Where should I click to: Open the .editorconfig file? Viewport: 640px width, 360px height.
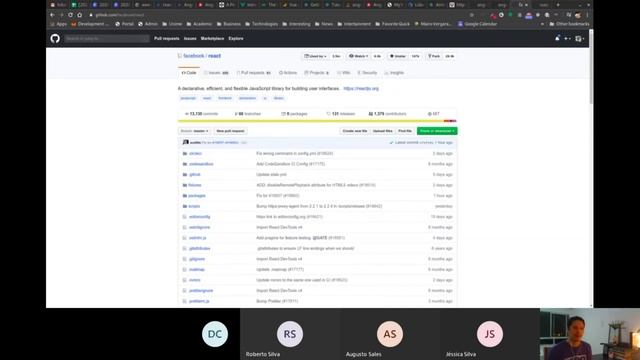pos(199,217)
